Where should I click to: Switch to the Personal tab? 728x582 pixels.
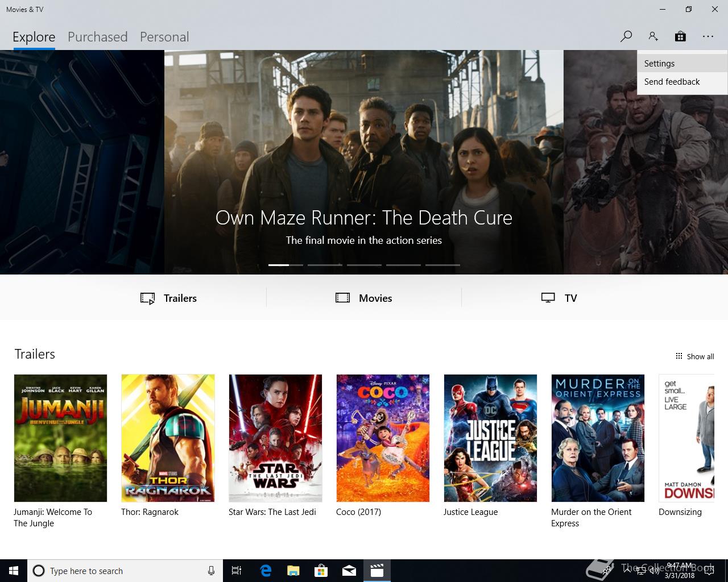click(x=164, y=37)
